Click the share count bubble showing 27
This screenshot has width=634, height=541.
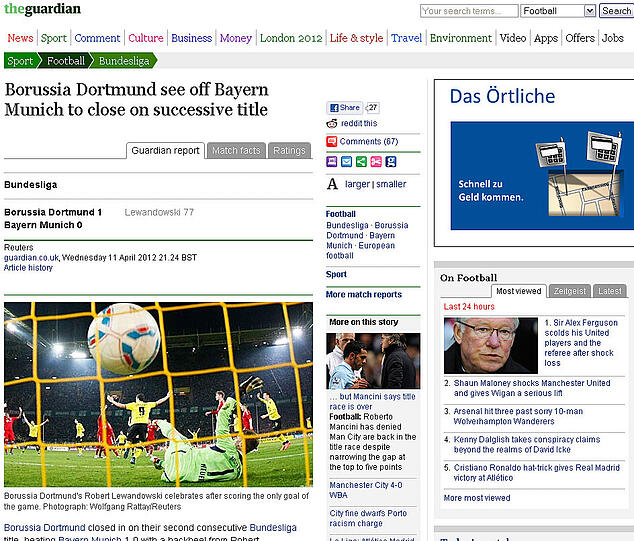(x=372, y=108)
